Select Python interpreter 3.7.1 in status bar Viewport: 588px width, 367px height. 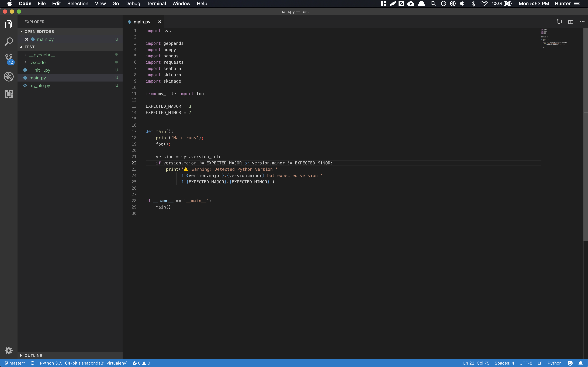pyautogui.click(x=84, y=363)
